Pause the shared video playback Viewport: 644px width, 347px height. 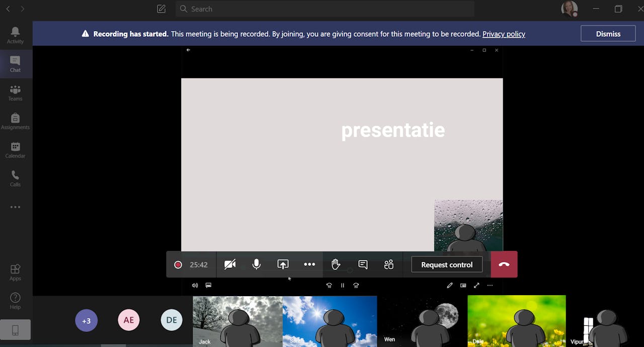point(343,286)
